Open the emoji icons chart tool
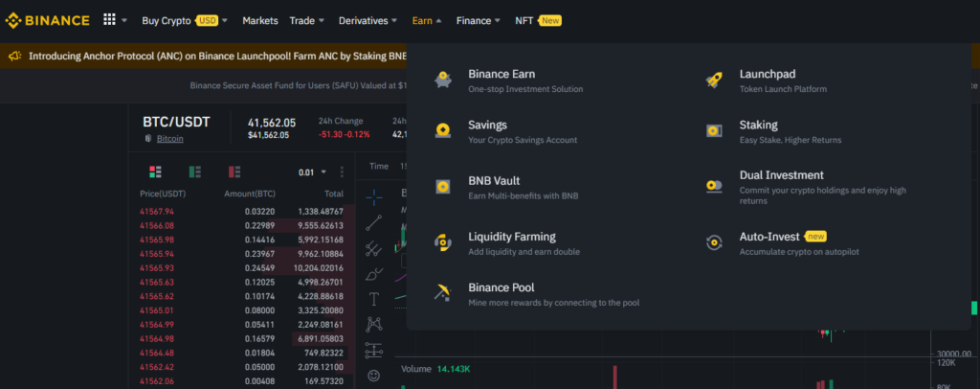Viewport: 980px width, 389px height. (x=374, y=376)
